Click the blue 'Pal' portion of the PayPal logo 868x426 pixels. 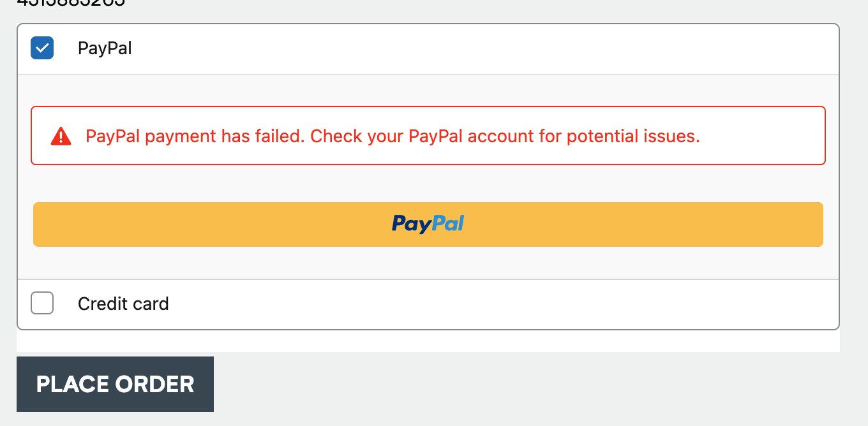[446, 224]
